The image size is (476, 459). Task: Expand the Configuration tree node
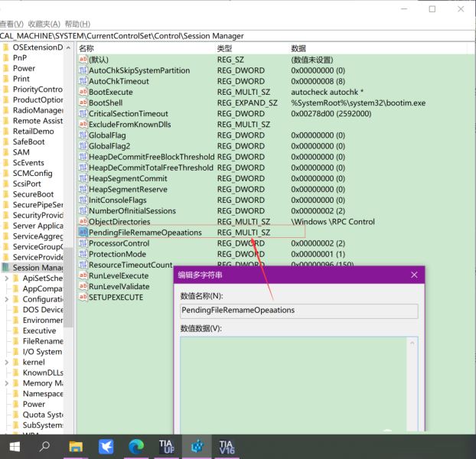tap(6, 299)
